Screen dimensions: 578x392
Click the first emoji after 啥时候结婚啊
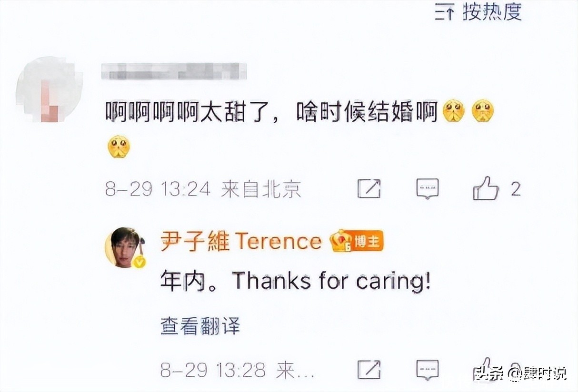(x=453, y=111)
